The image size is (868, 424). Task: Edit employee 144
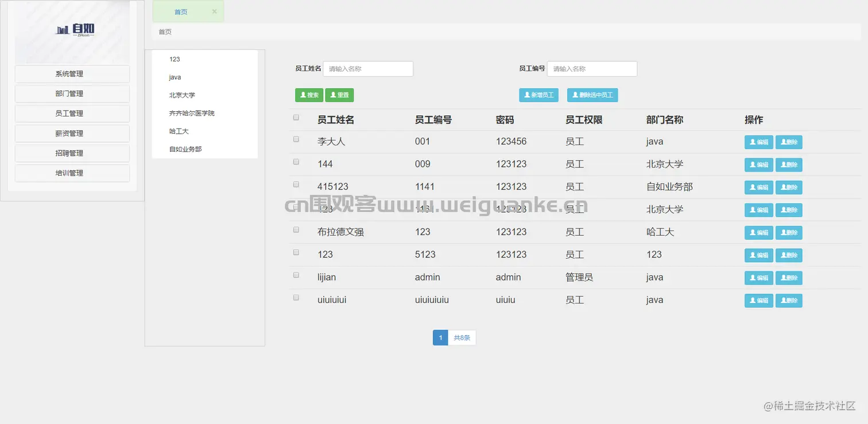[x=758, y=165]
